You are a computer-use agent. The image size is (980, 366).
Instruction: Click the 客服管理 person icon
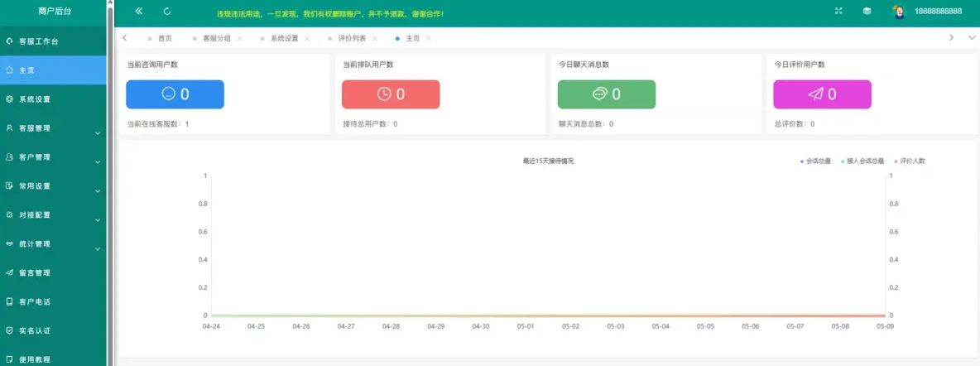[x=9, y=128]
